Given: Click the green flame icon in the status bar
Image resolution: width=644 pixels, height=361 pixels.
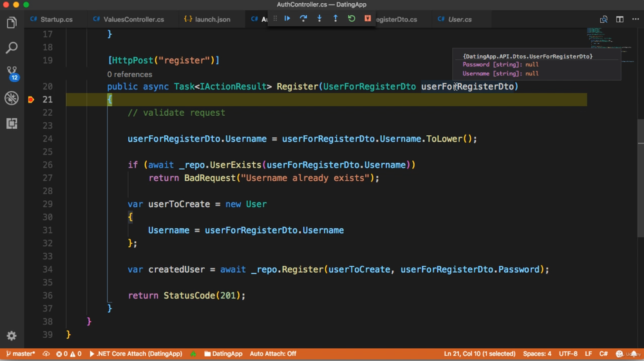Looking at the screenshot, I should pyautogui.click(x=193, y=354).
